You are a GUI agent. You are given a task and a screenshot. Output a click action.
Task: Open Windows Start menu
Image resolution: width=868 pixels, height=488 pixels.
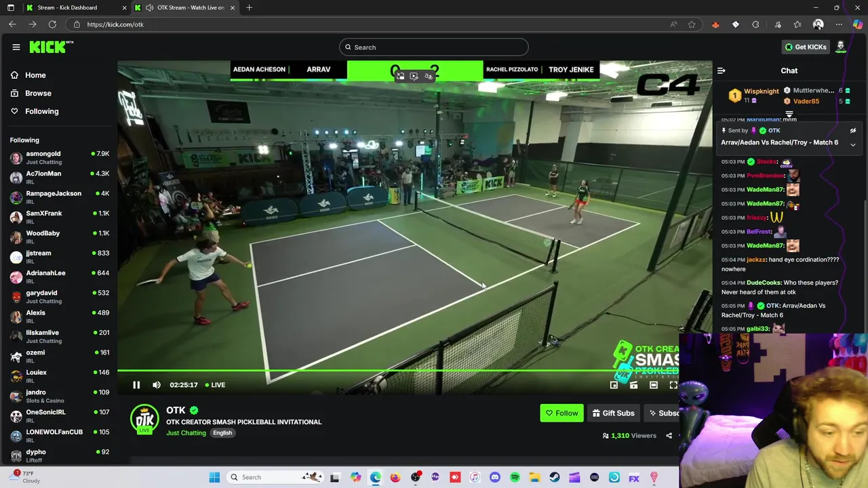[x=214, y=477]
